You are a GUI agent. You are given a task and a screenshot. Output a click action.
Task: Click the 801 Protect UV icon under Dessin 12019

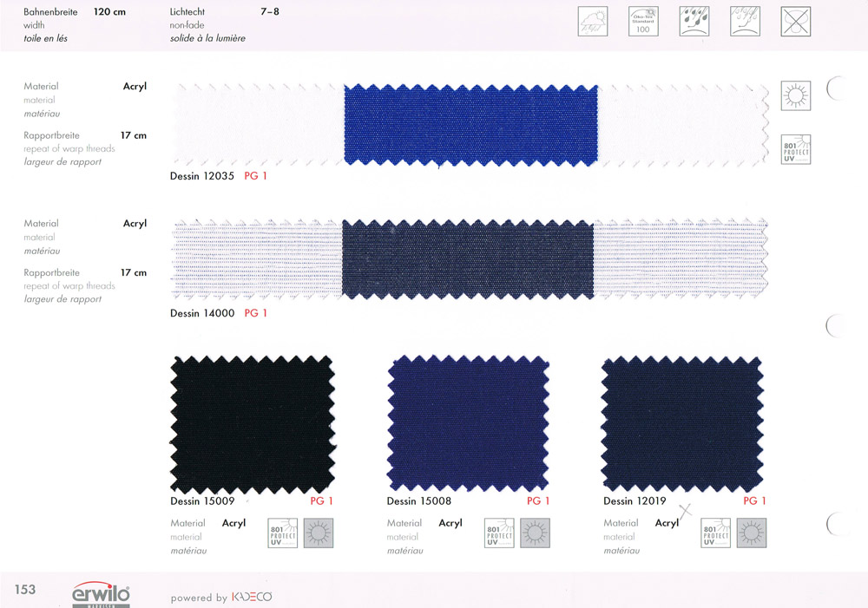pyautogui.click(x=716, y=533)
